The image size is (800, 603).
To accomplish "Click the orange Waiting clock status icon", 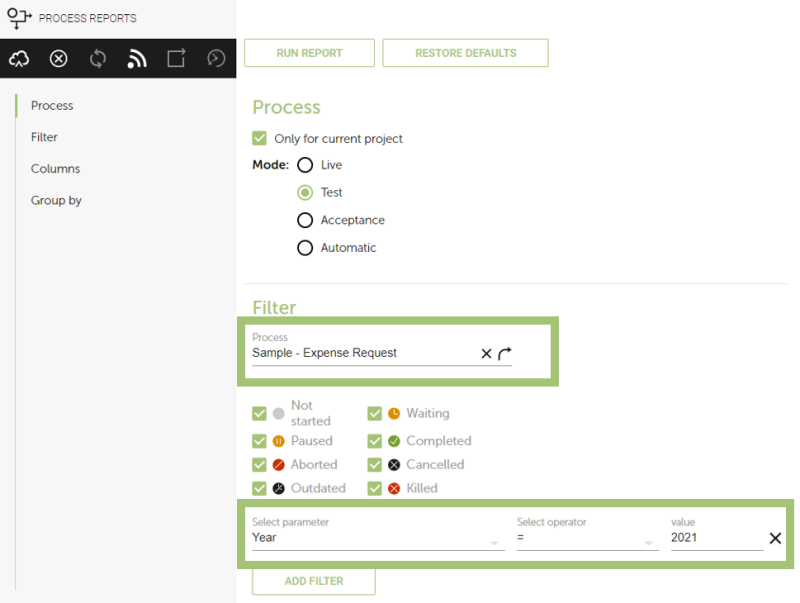I will pyautogui.click(x=394, y=413).
